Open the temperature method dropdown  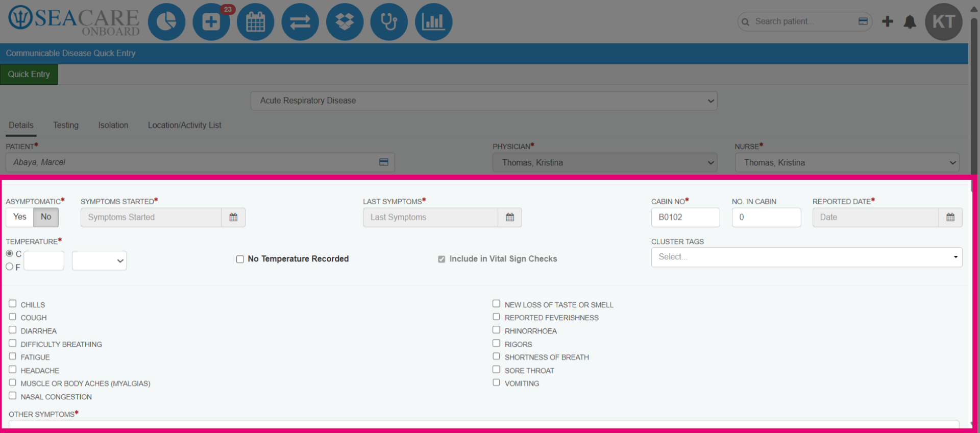coord(99,260)
